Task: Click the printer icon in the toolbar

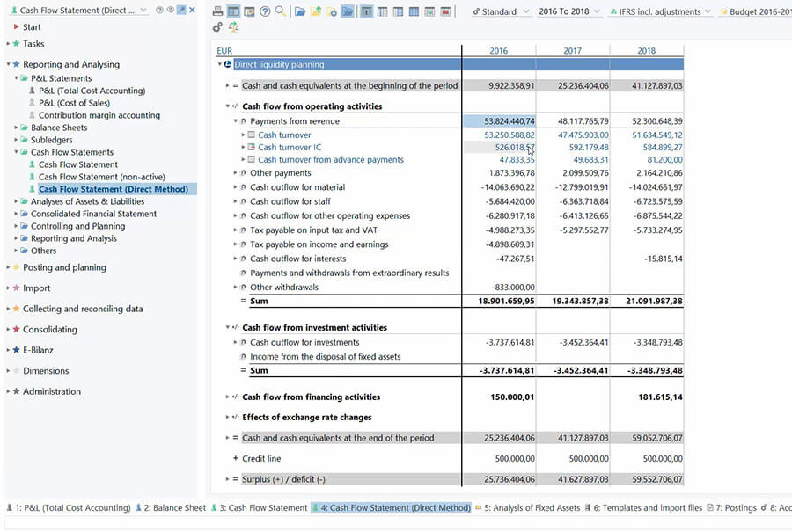Action: pos(217,11)
